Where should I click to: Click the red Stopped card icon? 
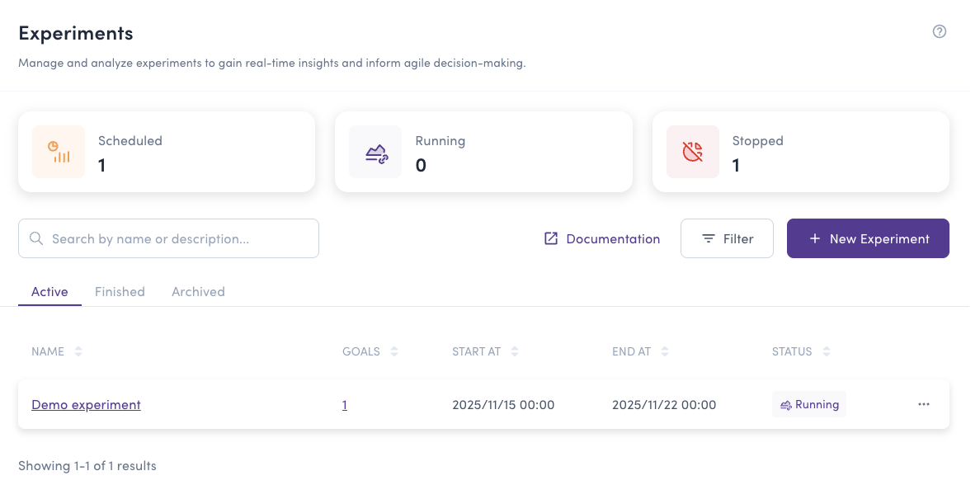coord(693,152)
